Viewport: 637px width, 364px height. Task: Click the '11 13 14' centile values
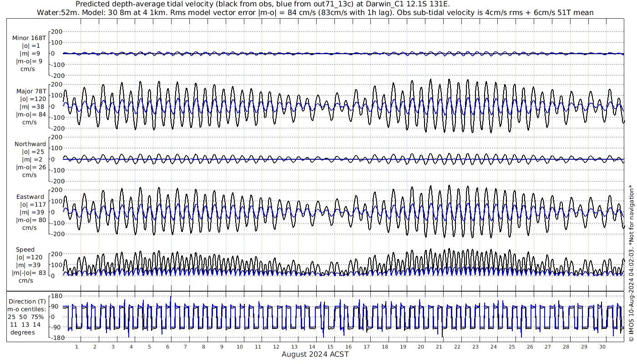tap(25, 324)
